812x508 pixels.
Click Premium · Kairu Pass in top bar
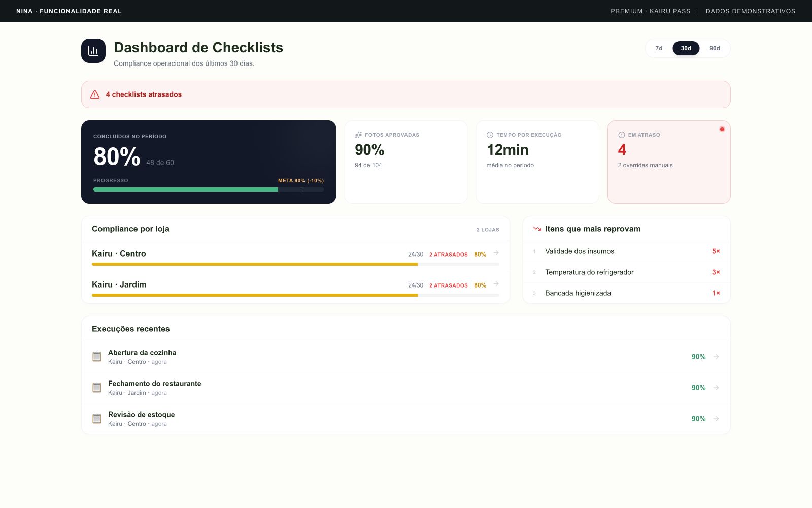tap(651, 11)
